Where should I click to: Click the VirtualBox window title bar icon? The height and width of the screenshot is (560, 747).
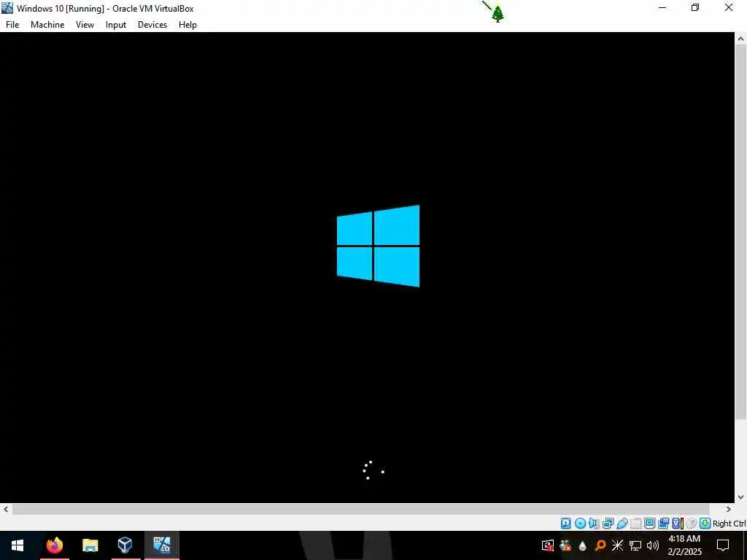7,7
